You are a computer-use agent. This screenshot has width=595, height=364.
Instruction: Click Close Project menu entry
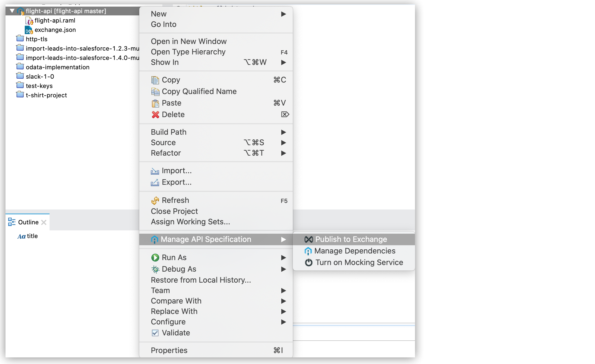click(x=174, y=211)
